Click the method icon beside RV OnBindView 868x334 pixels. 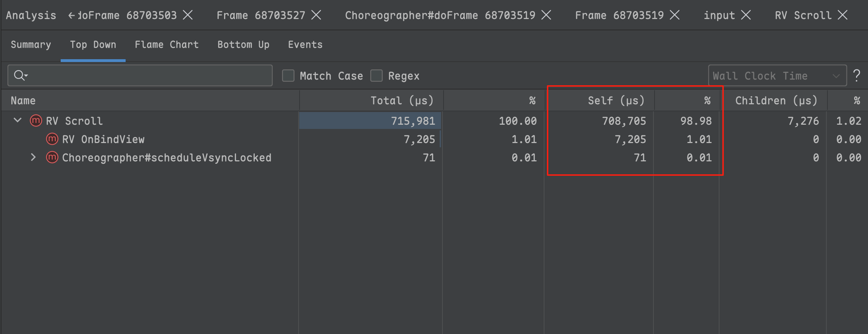coord(52,139)
